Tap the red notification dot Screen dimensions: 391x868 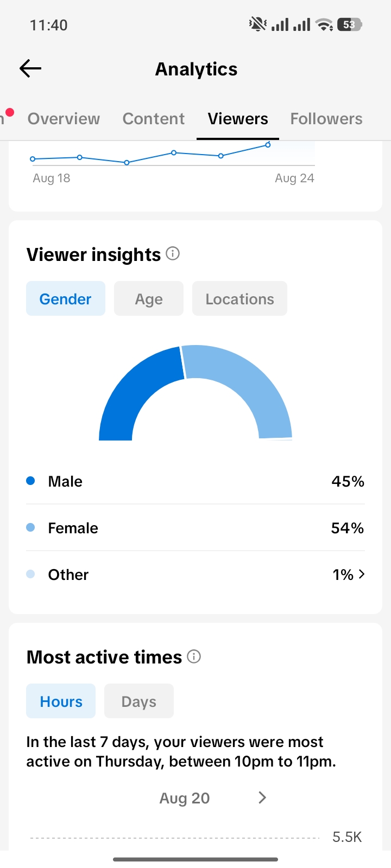click(x=9, y=112)
